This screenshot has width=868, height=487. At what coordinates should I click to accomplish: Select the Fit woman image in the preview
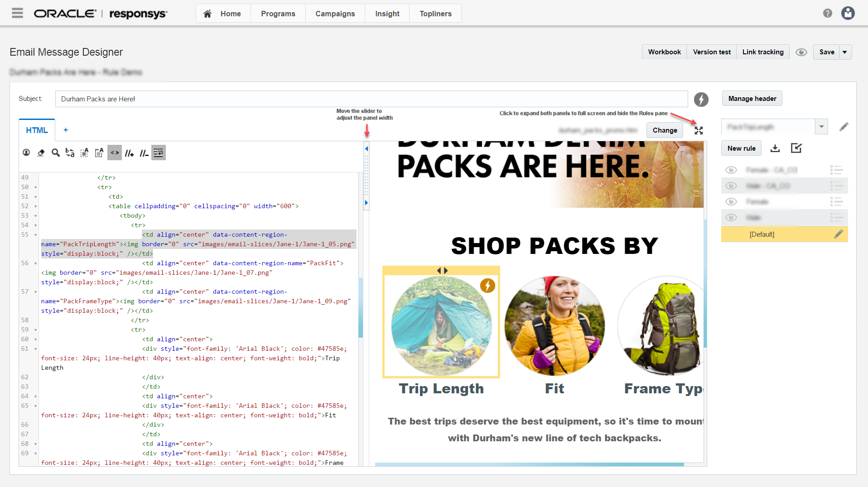click(555, 325)
